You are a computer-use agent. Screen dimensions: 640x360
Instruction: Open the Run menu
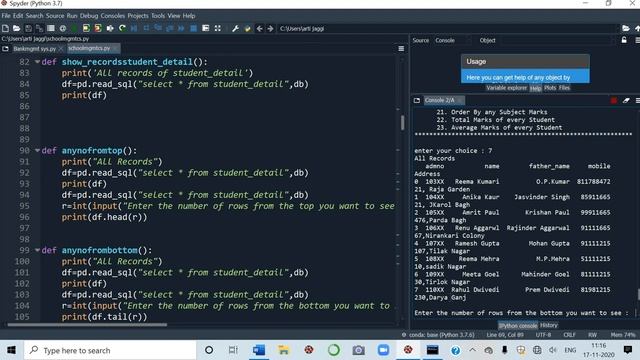(72, 16)
